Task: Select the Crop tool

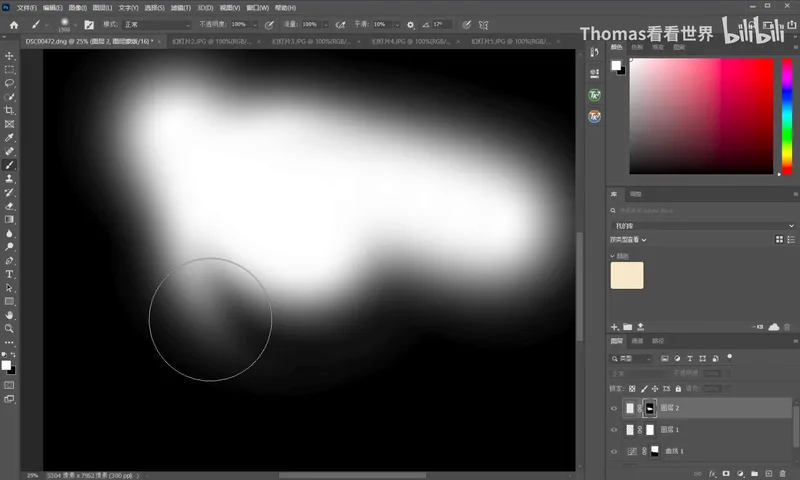Action: 9,110
